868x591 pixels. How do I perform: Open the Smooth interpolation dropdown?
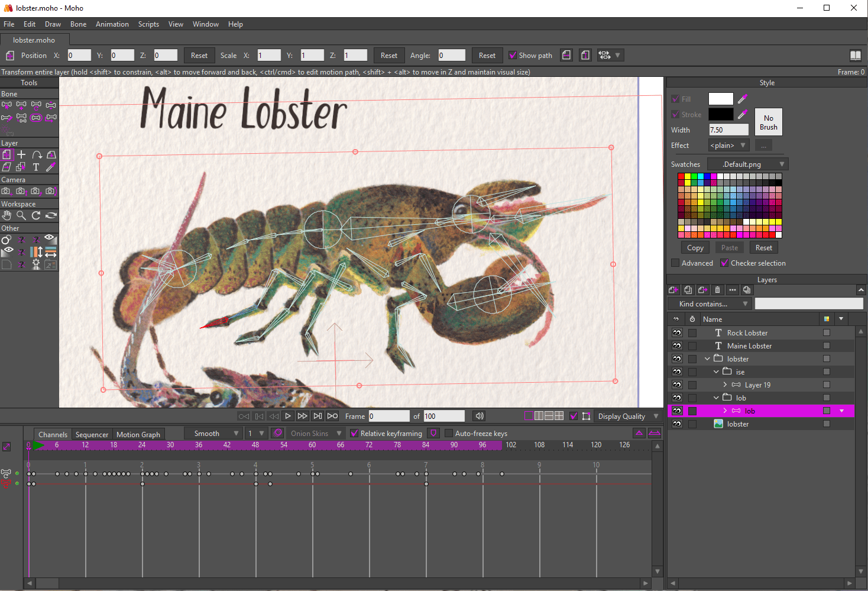[x=213, y=434]
